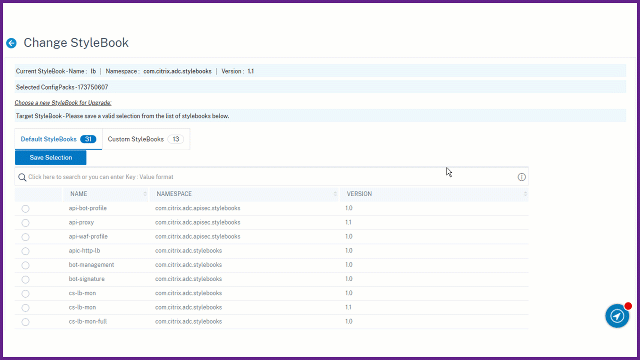The image size is (640, 360).
Task: Select the cs-lb-mon-full radio button
Action: coord(25,322)
